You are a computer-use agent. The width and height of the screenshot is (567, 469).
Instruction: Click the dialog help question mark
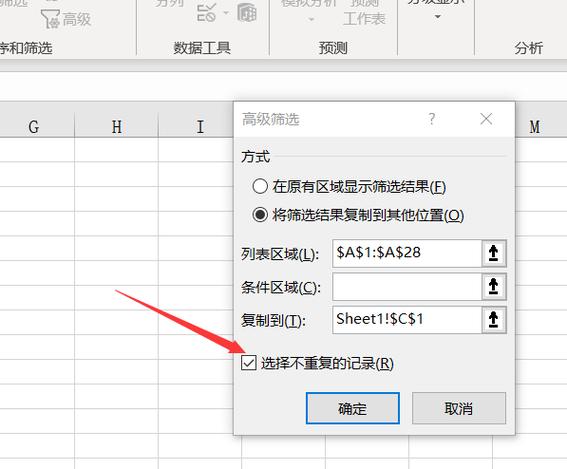432,119
